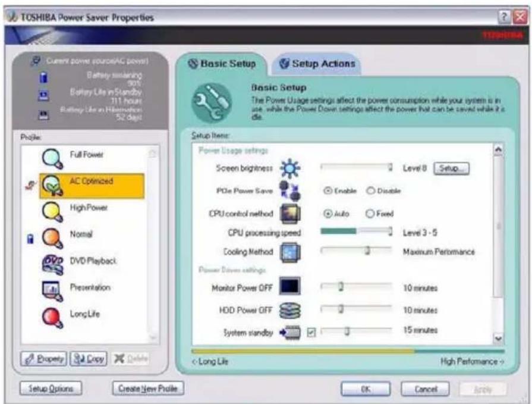Click the CPU control method chip icon

(289, 214)
